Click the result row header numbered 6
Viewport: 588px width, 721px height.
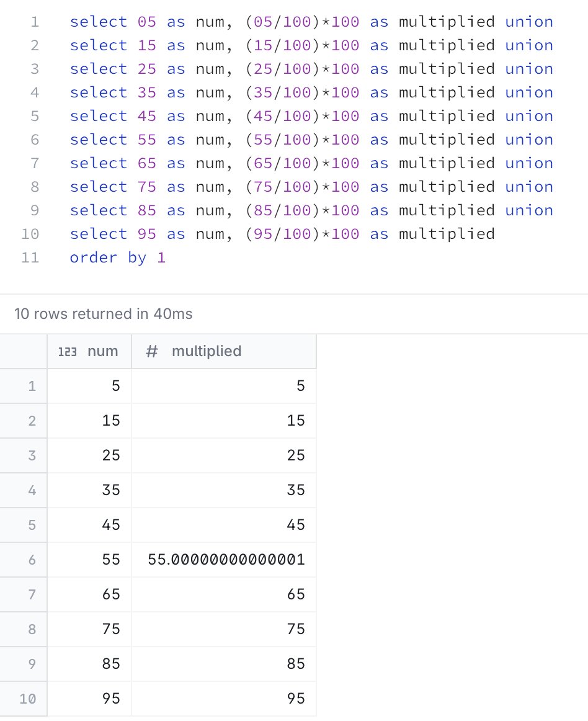(24, 560)
